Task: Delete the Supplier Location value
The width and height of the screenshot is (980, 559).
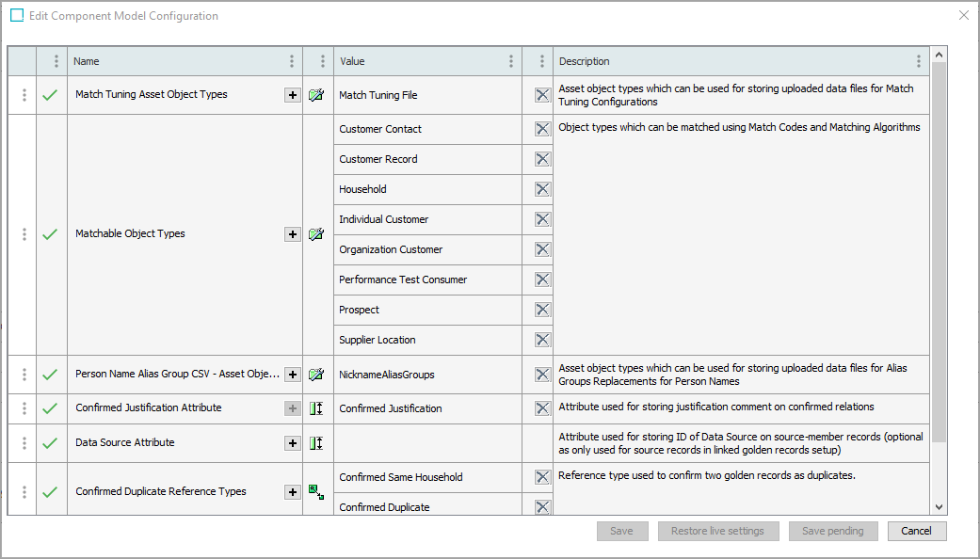Action: pyautogui.click(x=542, y=340)
